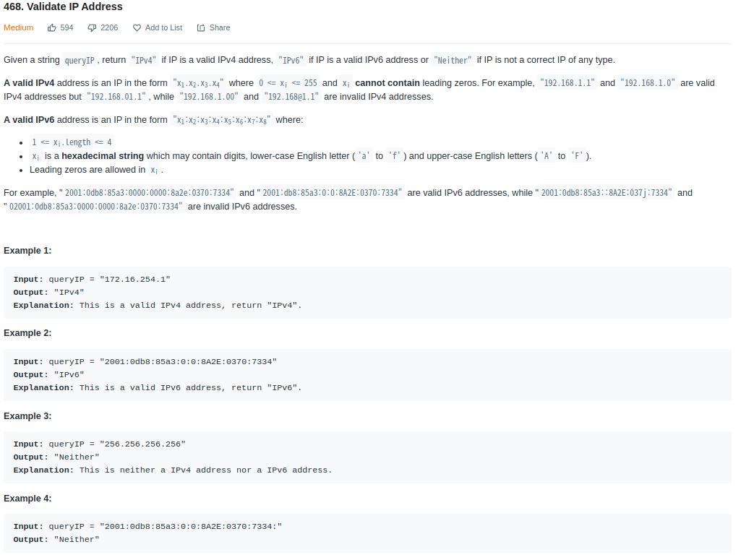
Task: Click the "02001:0db8" invalid IPv6 snippet
Action: click(94, 207)
